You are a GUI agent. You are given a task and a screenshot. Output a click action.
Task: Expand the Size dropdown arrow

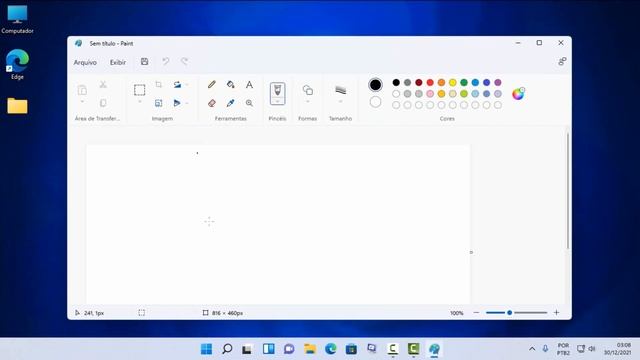(340, 102)
